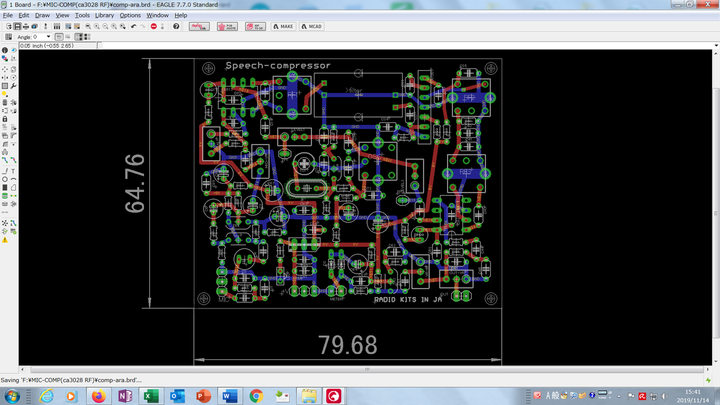Screen dimensions: 720x405
Task: Select the Info tool in left palette
Action: (5, 50)
